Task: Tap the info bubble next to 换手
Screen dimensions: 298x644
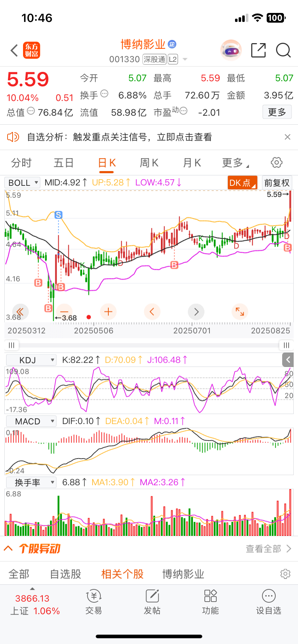Action: click(x=104, y=94)
